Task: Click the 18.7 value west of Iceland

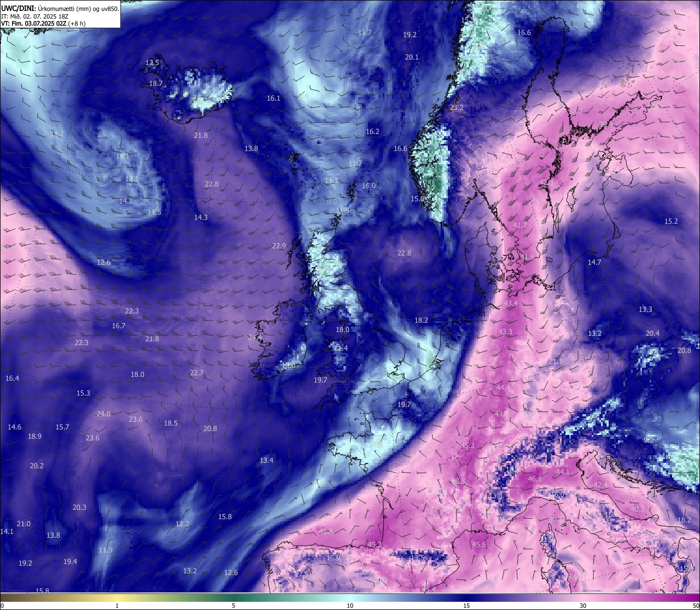Action: (156, 84)
